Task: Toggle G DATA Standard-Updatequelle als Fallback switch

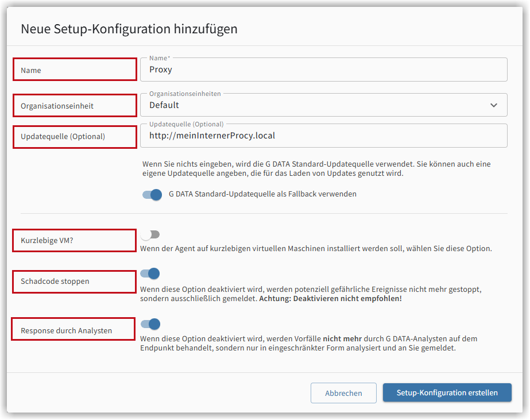Action: pyautogui.click(x=152, y=194)
